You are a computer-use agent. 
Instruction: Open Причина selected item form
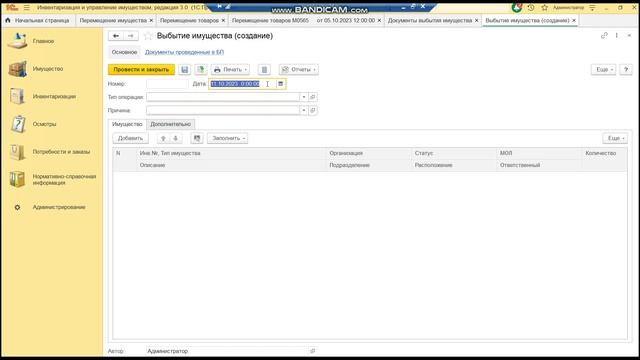[x=313, y=111]
